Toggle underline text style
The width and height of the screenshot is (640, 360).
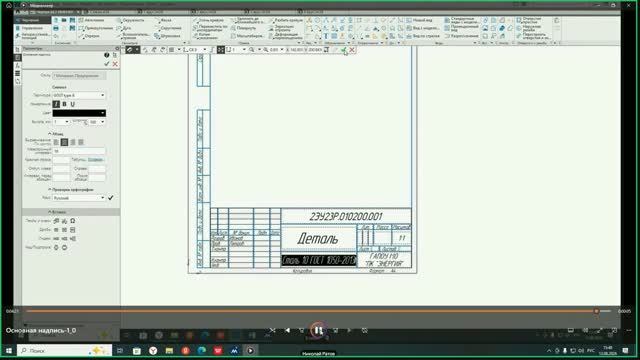(73, 104)
